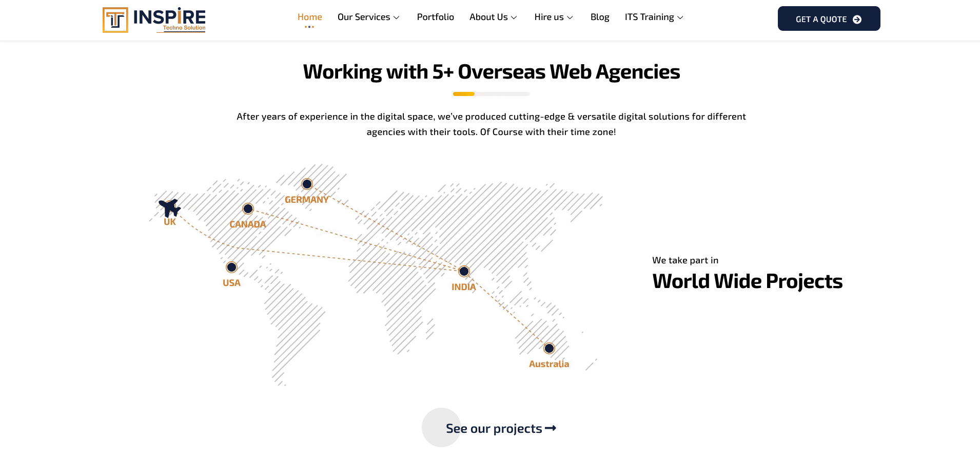Click the Working with 5+ Overseas Web Agencies heading
This screenshot has height=460, width=980.
tap(492, 72)
